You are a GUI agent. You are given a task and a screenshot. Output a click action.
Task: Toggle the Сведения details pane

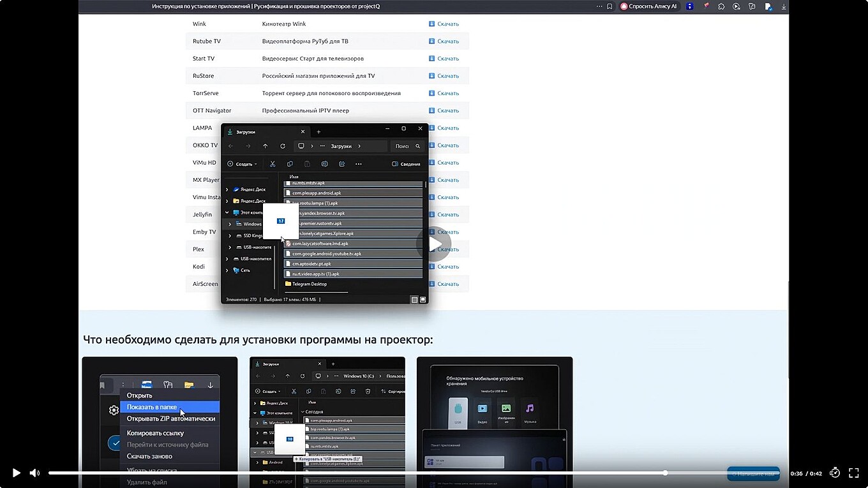406,164
